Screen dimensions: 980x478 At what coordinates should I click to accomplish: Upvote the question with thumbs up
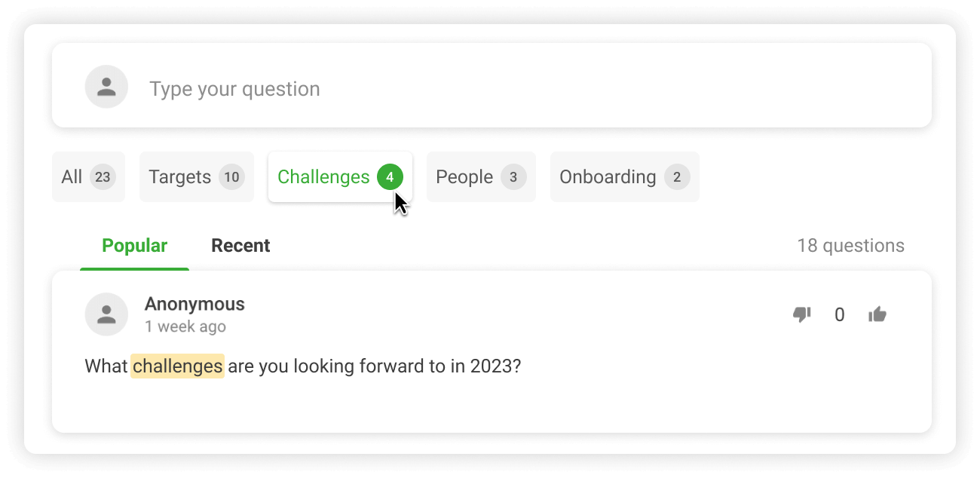click(x=877, y=314)
